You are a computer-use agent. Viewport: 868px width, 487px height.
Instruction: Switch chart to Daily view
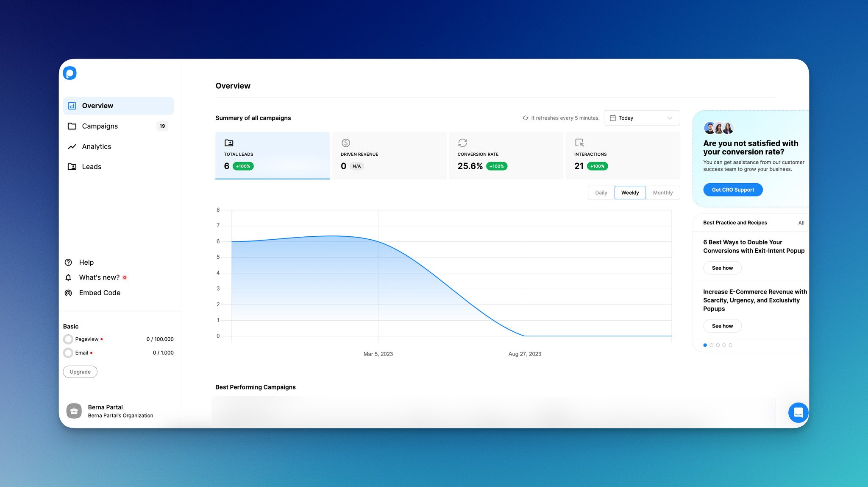[601, 193]
